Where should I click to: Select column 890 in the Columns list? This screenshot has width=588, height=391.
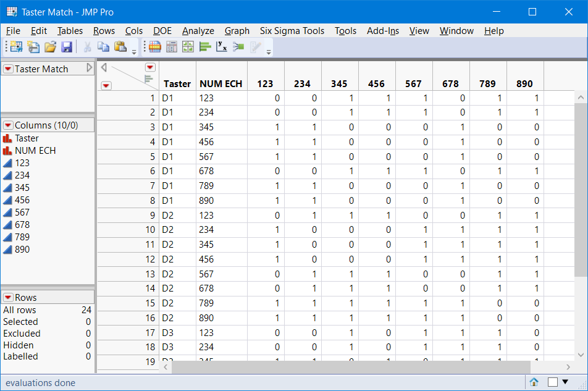tap(22, 250)
